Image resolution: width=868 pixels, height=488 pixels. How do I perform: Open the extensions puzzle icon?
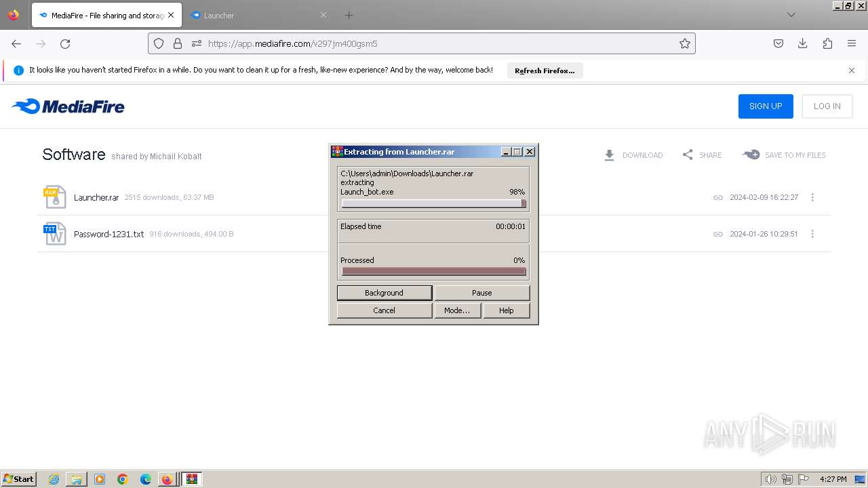pos(827,43)
